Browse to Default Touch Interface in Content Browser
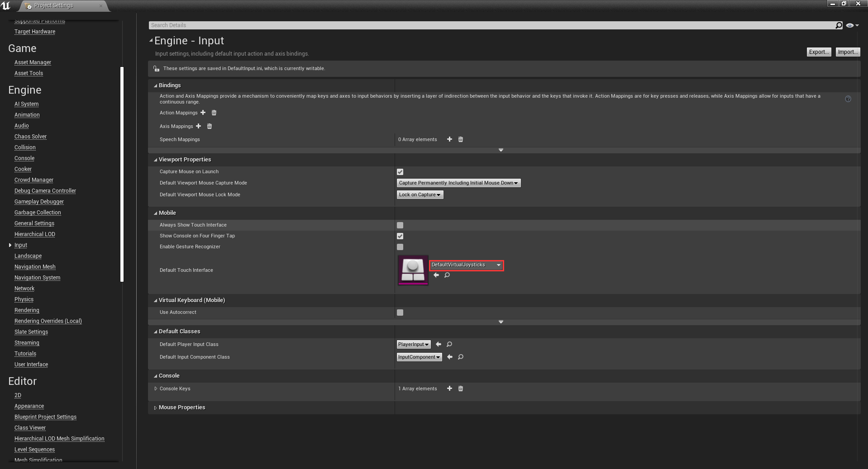This screenshot has width=868, height=469. [x=447, y=275]
